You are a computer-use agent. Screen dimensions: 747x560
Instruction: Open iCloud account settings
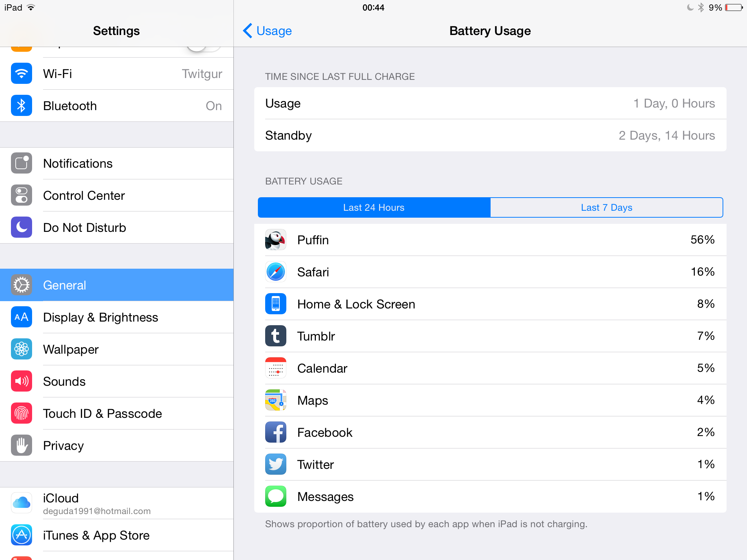coord(117,503)
